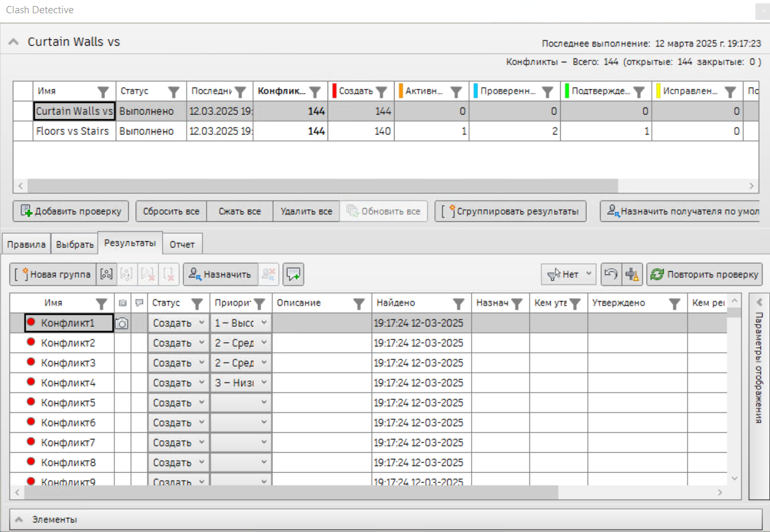Click filter icon of red Создать column
The height and width of the screenshot is (532, 770).
point(381,92)
